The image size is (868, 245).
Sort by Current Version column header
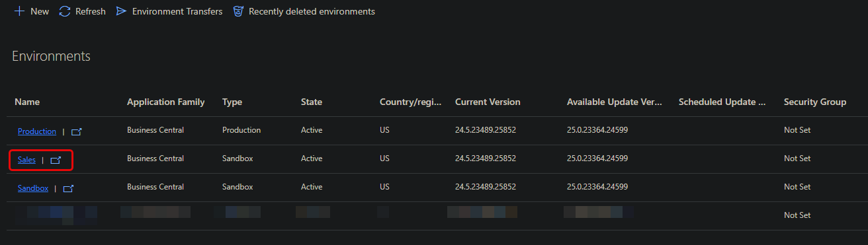(x=488, y=102)
